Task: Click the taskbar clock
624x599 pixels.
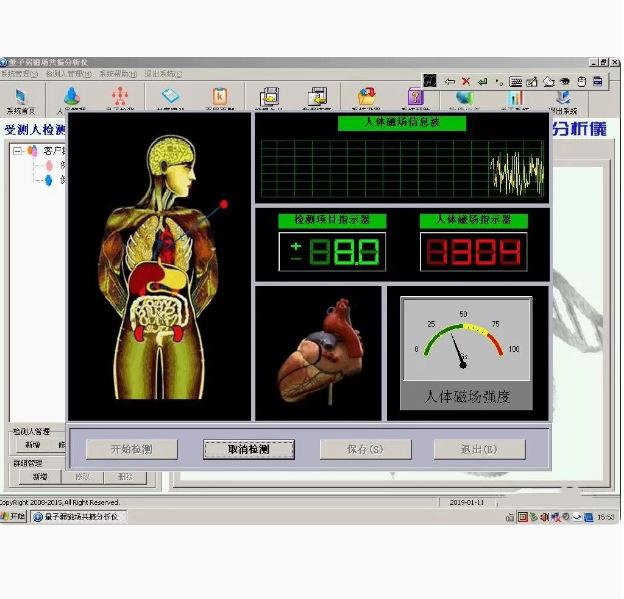Action: coord(606,517)
